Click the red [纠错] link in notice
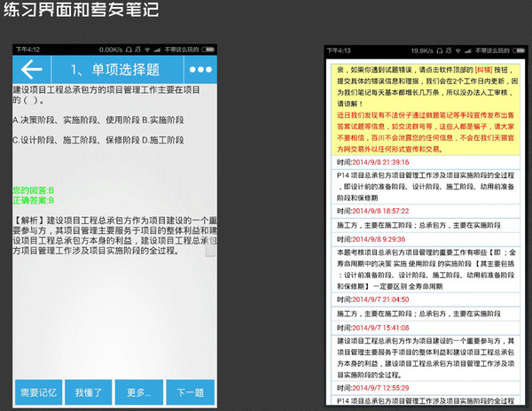The height and width of the screenshot is (411, 532). [x=483, y=68]
